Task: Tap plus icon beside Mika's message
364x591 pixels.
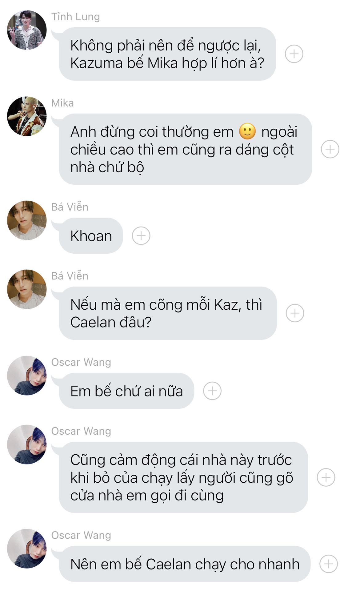Action: coord(330,149)
